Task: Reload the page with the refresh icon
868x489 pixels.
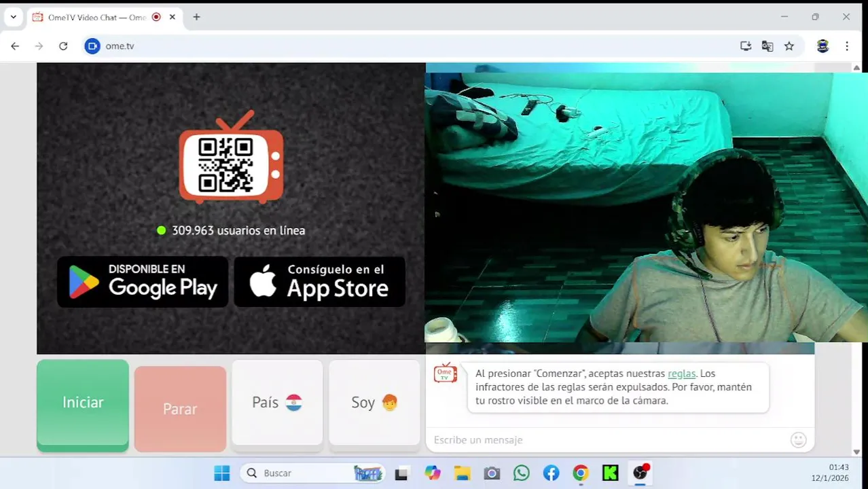Action: 63,46
